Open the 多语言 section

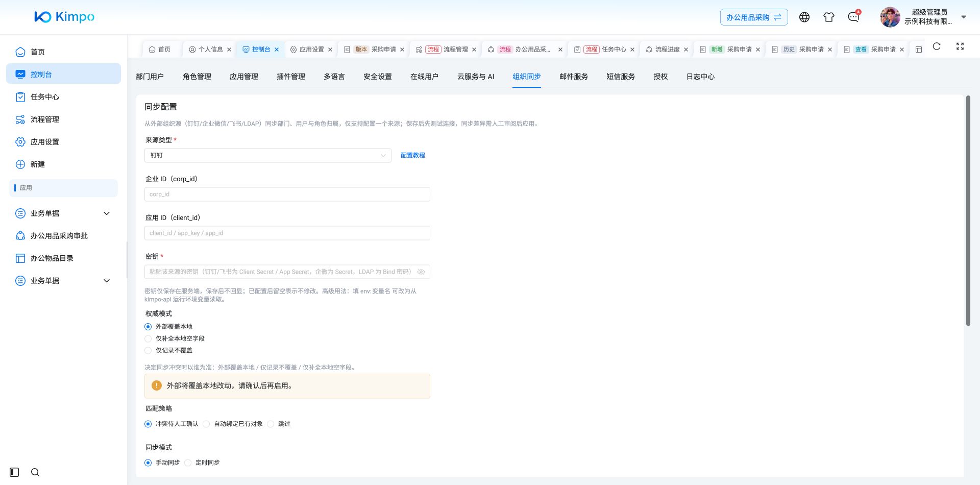tap(334, 77)
